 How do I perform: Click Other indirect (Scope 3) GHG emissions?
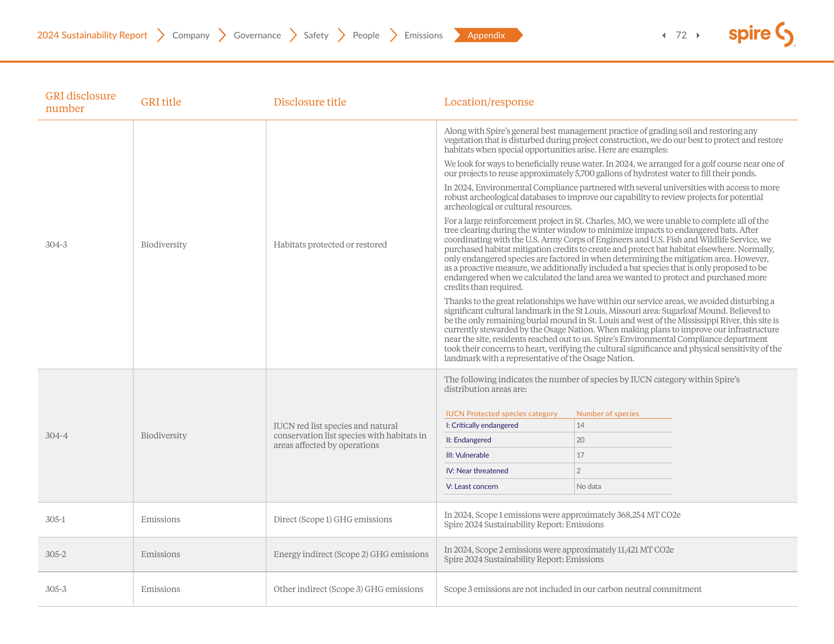pos(348,589)
